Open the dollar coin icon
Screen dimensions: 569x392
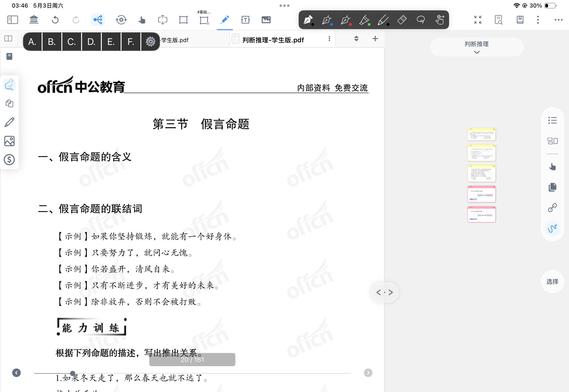[x=9, y=160]
